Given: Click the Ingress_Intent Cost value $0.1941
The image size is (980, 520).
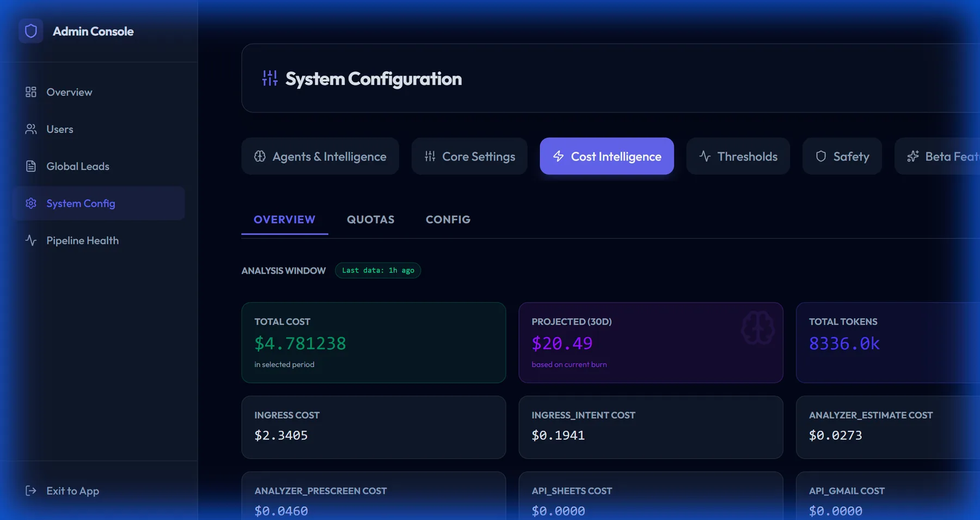Looking at the screenshot, I should point(558,435).
